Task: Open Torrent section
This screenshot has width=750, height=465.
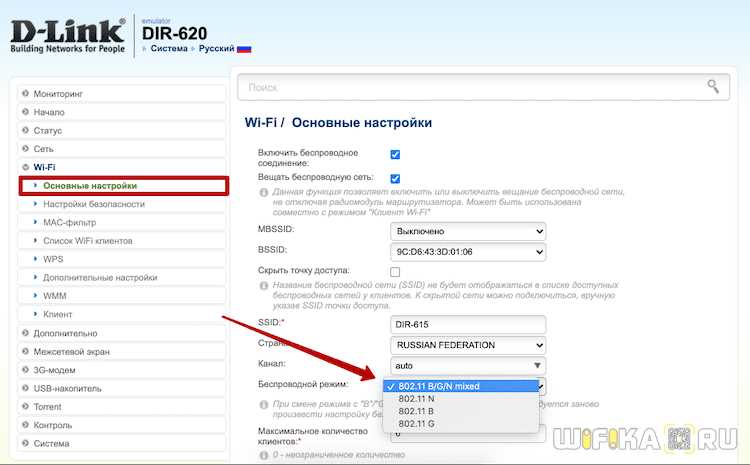Action: pos(122,407)
